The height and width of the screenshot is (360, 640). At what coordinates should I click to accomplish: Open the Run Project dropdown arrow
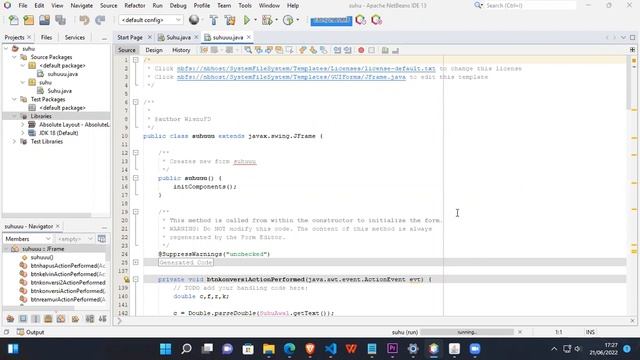256,20
